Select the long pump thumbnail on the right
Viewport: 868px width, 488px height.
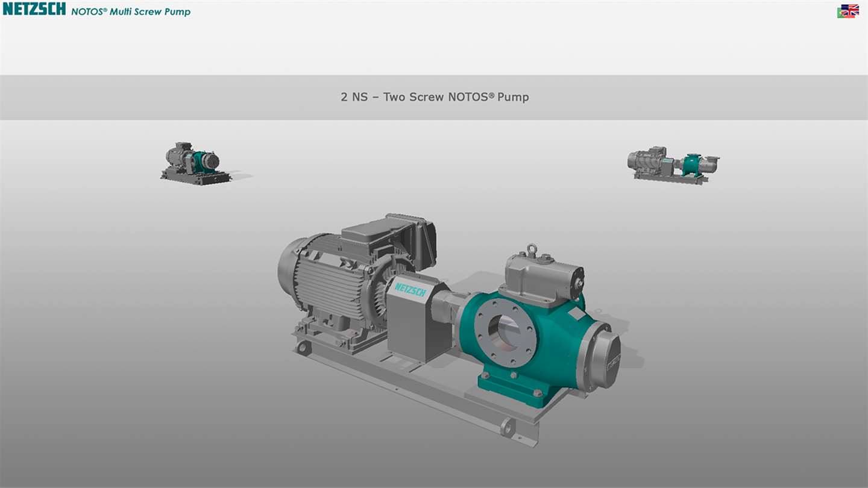pyautogui.click(x=673, y=165)
